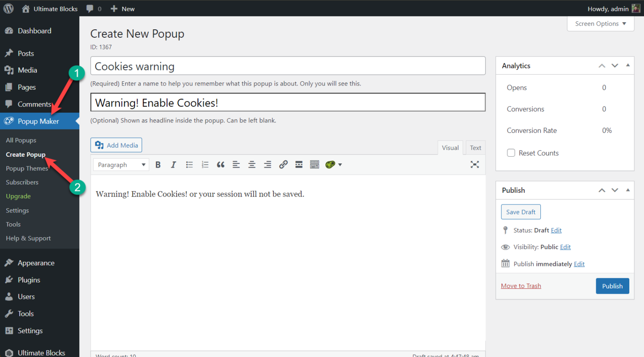The image size is (644, 357).
Task: Expand Screen Options panel
Action: pyautogui.click(x=600, y=24)
